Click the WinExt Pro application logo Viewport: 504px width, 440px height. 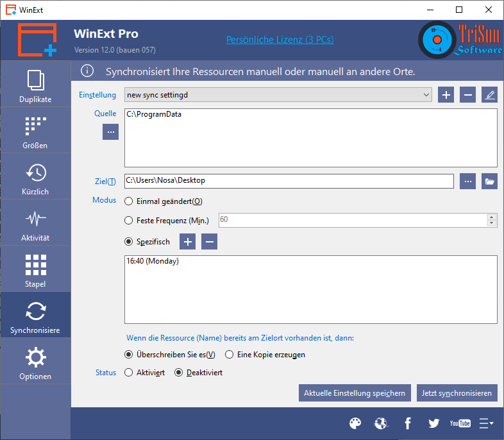(x=37, y=40)
